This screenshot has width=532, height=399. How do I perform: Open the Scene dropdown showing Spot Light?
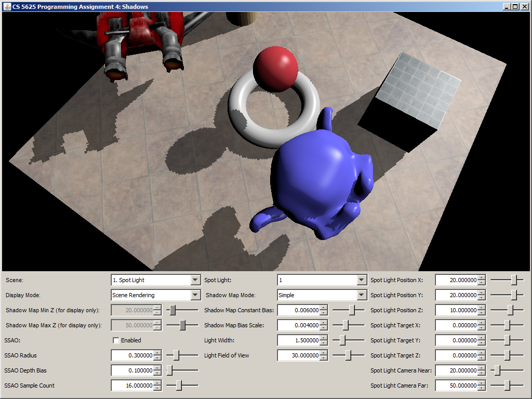tap(195, 280)
